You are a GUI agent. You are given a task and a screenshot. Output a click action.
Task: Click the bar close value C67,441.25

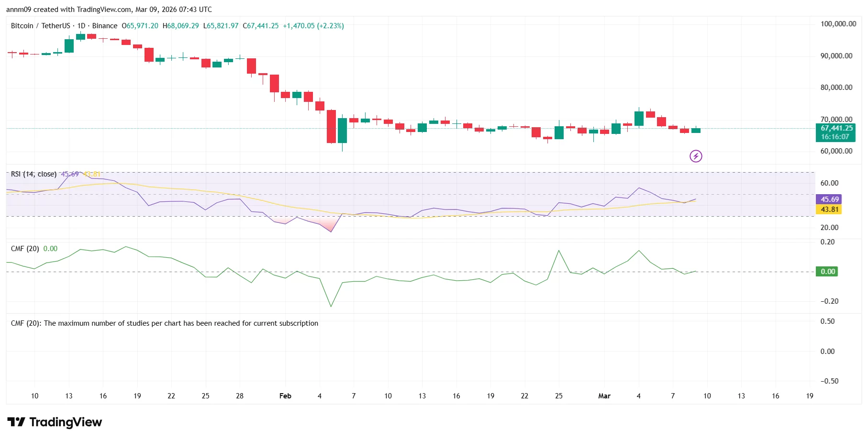click(x=260, y=26)
